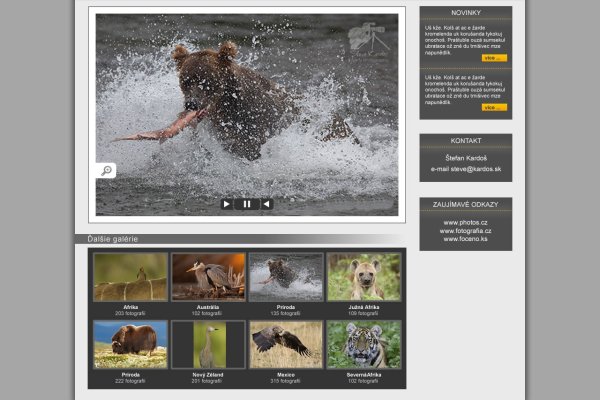Follow the www.foceno.ks link
Screen dimensions: 600x400
[465, 240]
